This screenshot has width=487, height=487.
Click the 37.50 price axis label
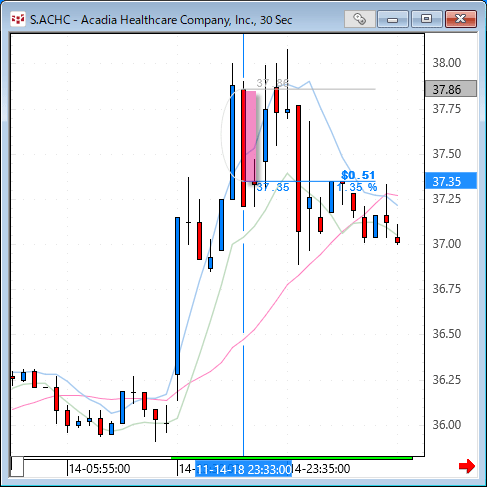(x=447, y=154)
